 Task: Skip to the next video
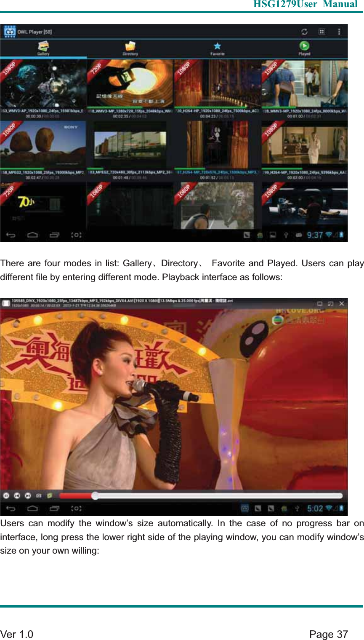coord(28,495)
